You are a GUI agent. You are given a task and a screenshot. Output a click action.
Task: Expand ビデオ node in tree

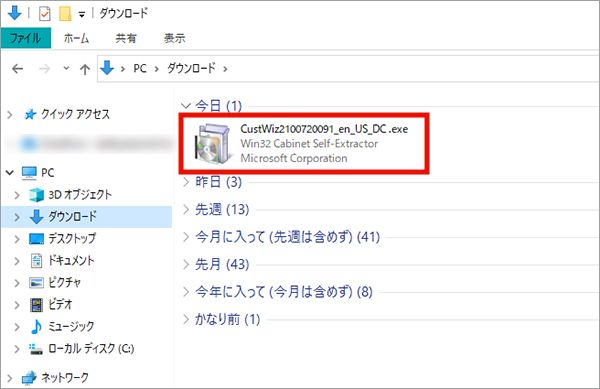[17, 305]
